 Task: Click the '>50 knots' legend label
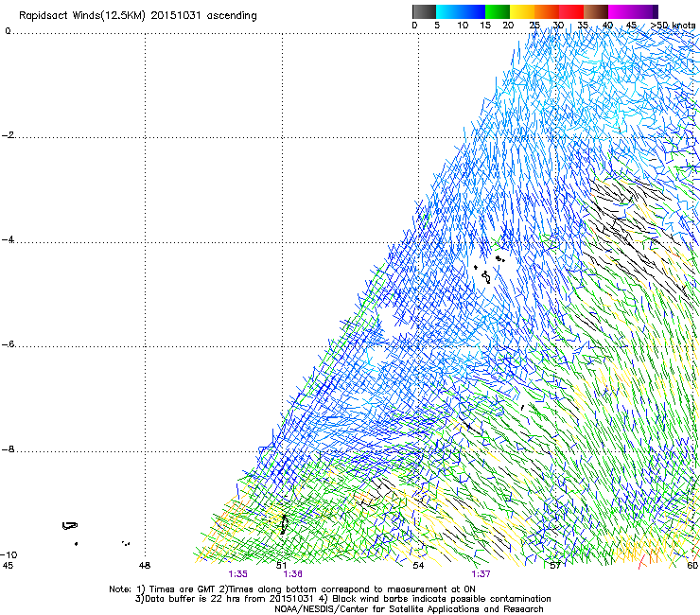click(673, 26)
